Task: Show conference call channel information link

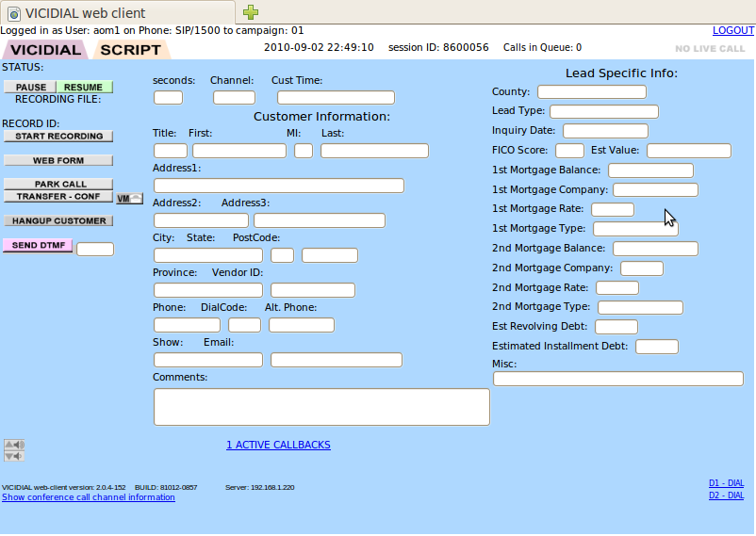Action: 88,497
